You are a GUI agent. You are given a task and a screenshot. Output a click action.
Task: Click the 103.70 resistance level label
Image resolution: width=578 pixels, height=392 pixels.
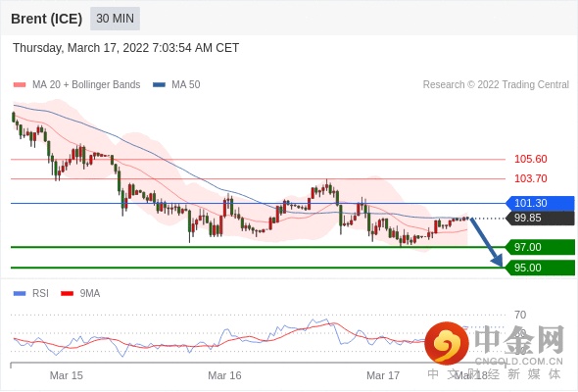pyautogui.click(x=530, y=178)
